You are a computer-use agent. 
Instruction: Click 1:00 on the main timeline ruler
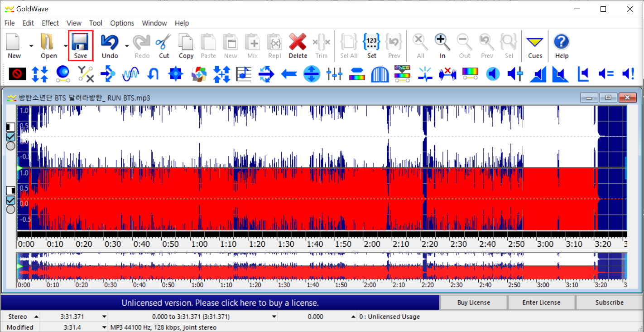point(200,244)
